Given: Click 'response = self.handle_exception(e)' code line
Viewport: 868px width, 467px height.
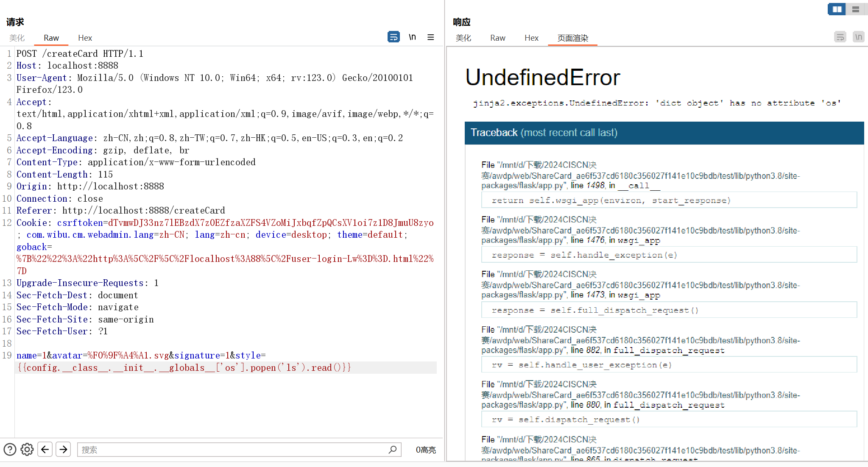Looking at the screenshot, I should pos(669,255).
